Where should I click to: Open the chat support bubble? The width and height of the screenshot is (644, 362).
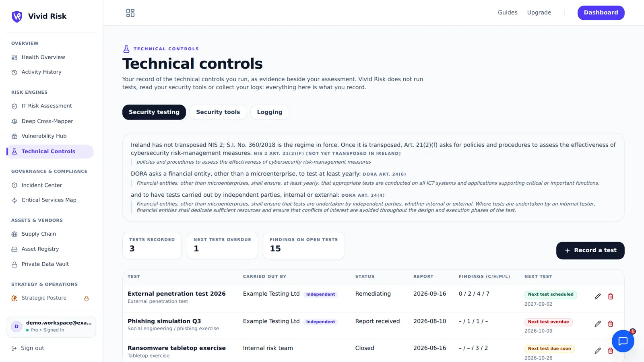click(x=623, y=341)
